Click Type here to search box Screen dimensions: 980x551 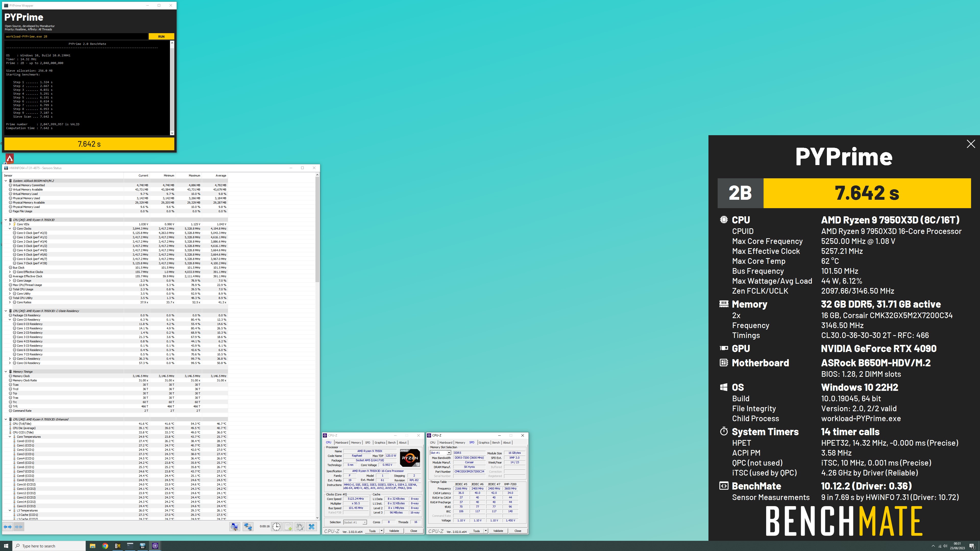pos(49,546)
